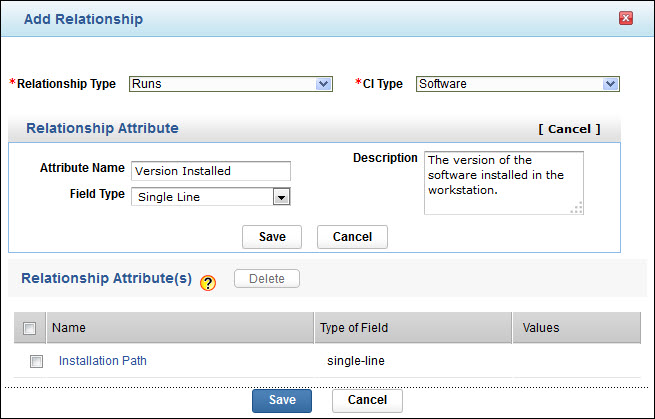Click the help question mark icon
Image resolution: width=655 pixels, height=419 pixels.
click(208, 282)
